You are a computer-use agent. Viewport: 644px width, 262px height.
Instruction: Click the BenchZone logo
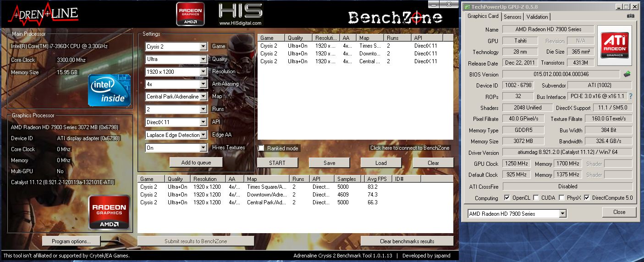tap(395, 17)
